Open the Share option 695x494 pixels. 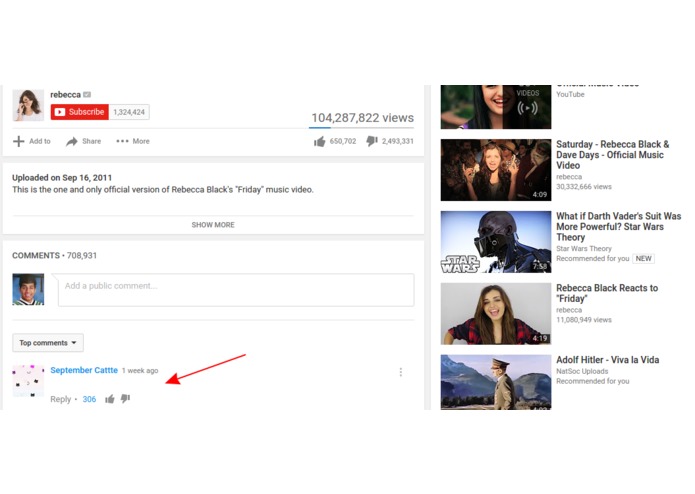(91, 141)
